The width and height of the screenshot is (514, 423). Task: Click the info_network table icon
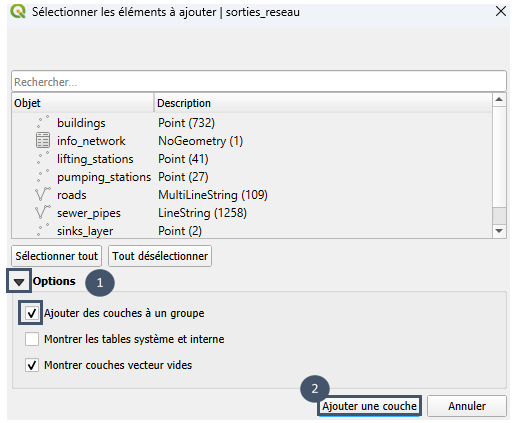[43, 140]
